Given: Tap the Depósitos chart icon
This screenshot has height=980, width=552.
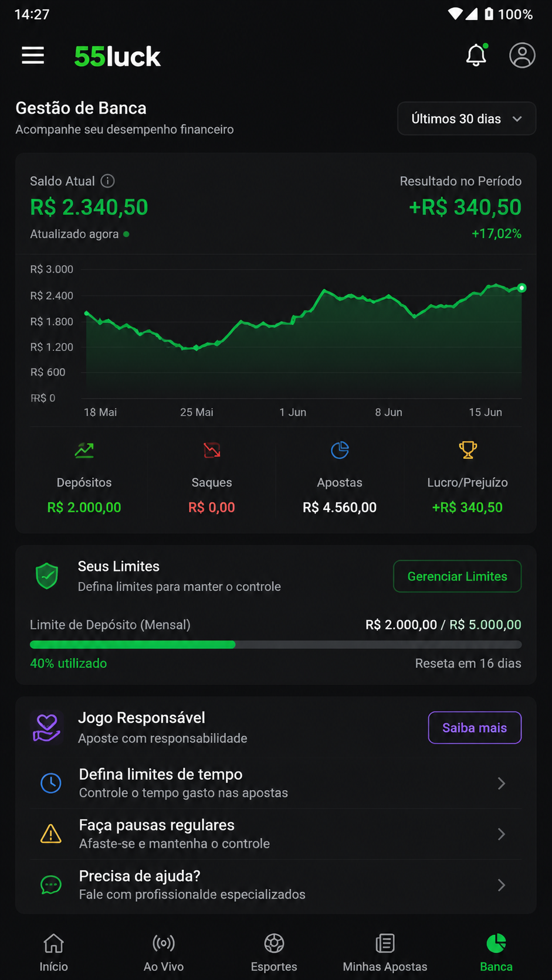Looking at the screenshot, I should pyautogui.click(x=84, y=450).
